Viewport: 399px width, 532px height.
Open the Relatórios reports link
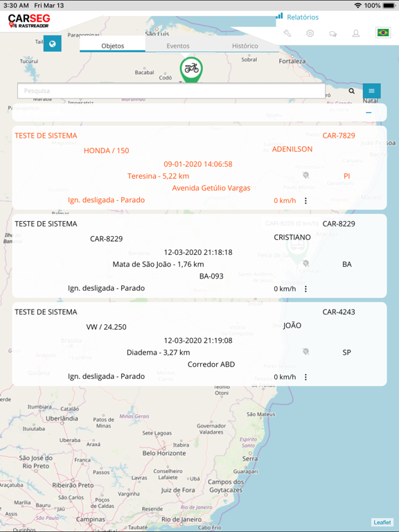pos(303,17)
